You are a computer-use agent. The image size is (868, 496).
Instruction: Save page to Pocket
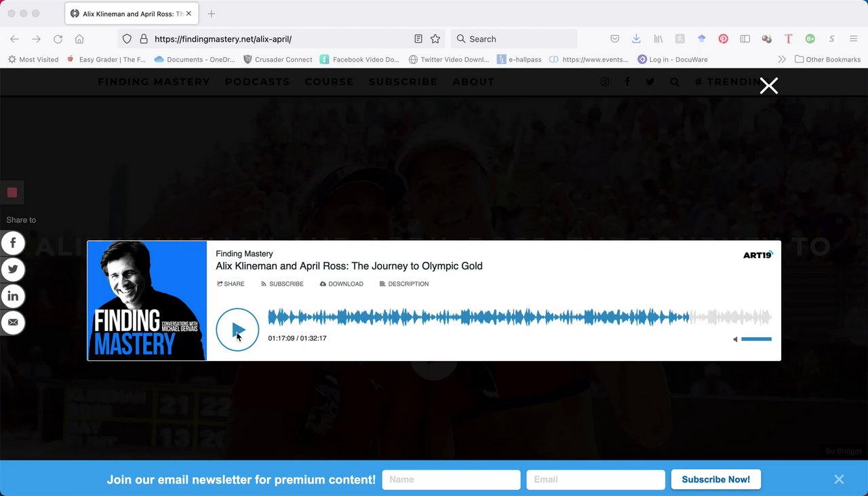pyautogui.click(x=614, y=39)
